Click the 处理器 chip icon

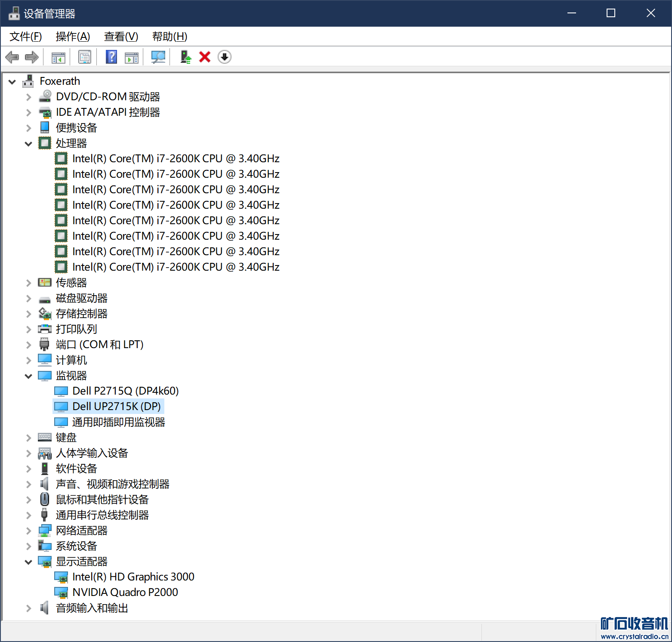point(45,143)
